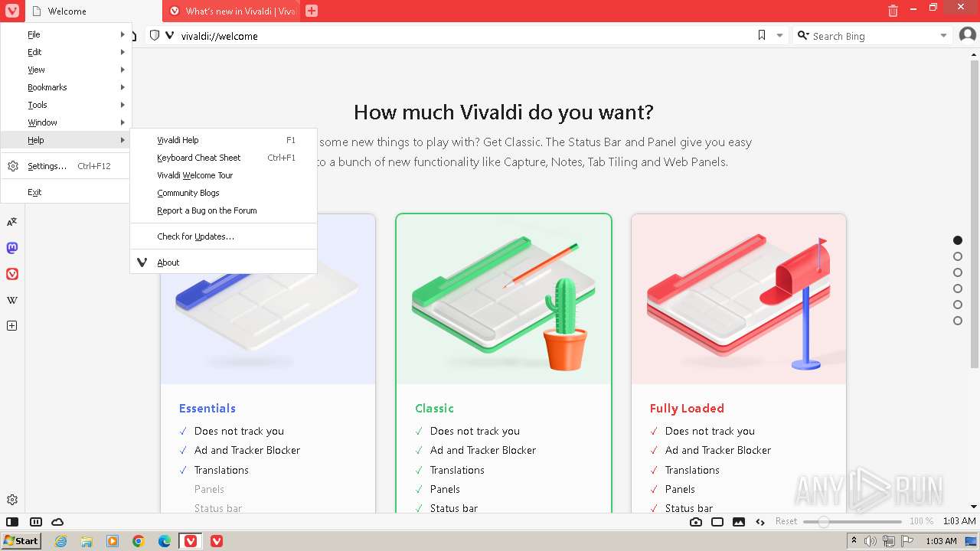Choose the Essentials layout card

pos(268,364)
